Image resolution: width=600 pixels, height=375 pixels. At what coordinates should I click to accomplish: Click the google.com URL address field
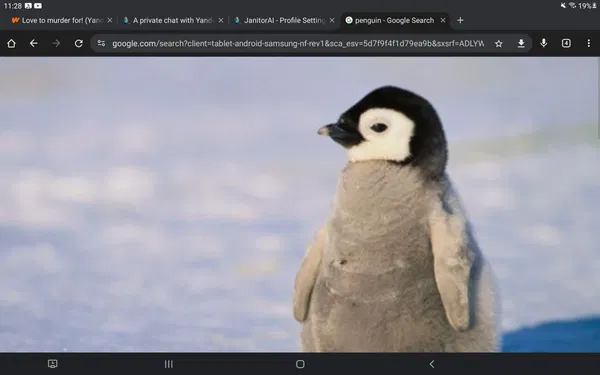click(x=298, y=44)
